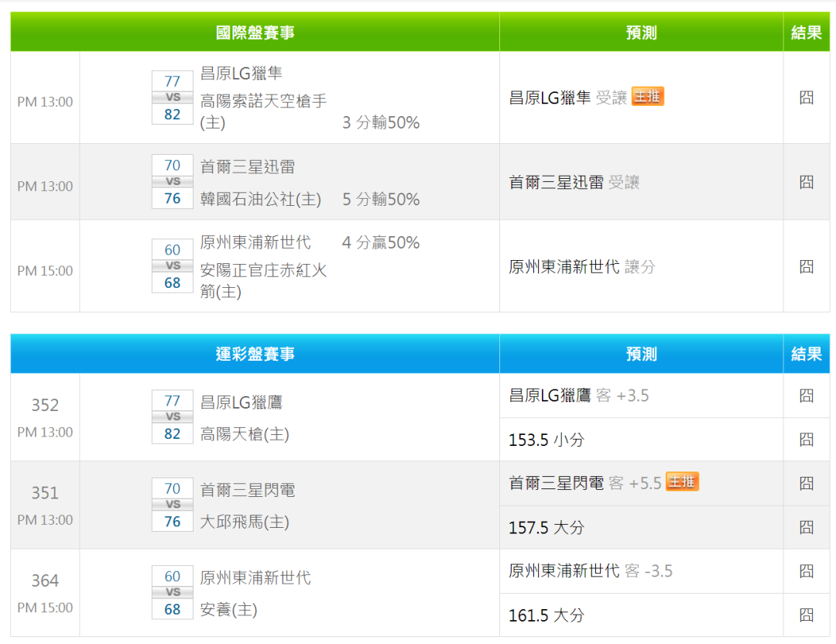
Task: Click prediction 昌原LG獵鷹 客 +3.5
Action: pos(579,396)
